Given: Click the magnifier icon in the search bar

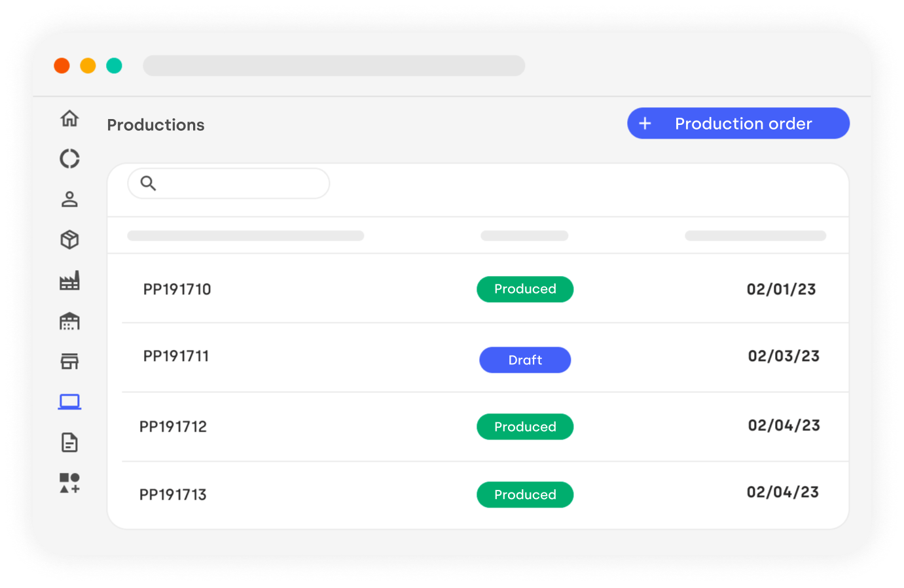Looking at the screenshot, I should [x=147, y=183].
